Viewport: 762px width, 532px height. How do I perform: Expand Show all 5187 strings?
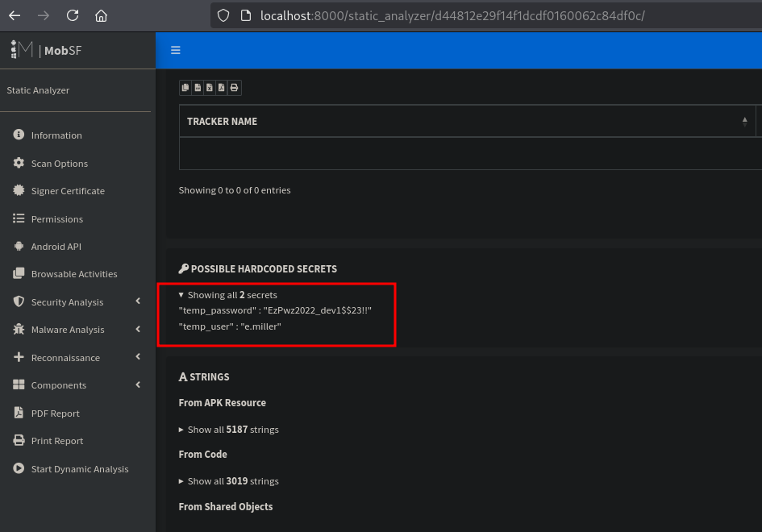228,430
